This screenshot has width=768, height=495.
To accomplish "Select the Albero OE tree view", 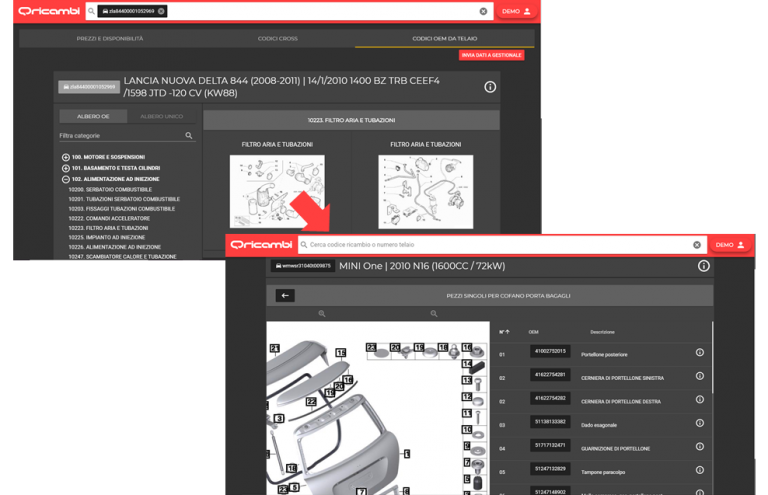I will coord(93,116).
